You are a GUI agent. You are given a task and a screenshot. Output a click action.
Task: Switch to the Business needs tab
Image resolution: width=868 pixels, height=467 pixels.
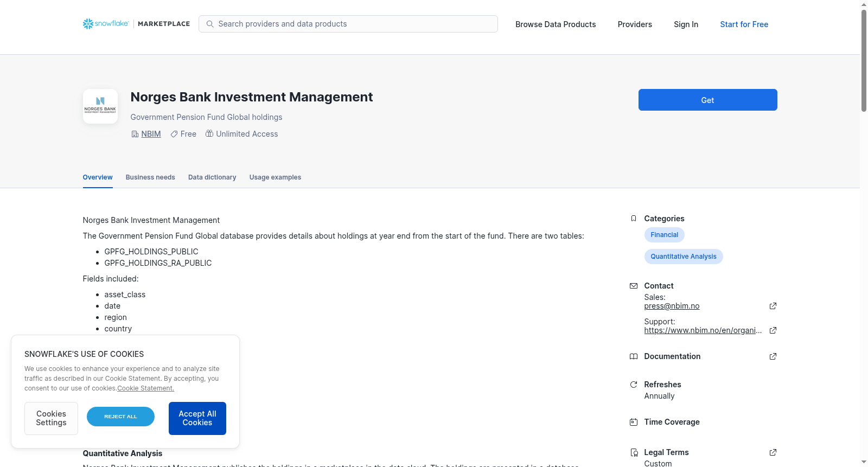(150, 177)
